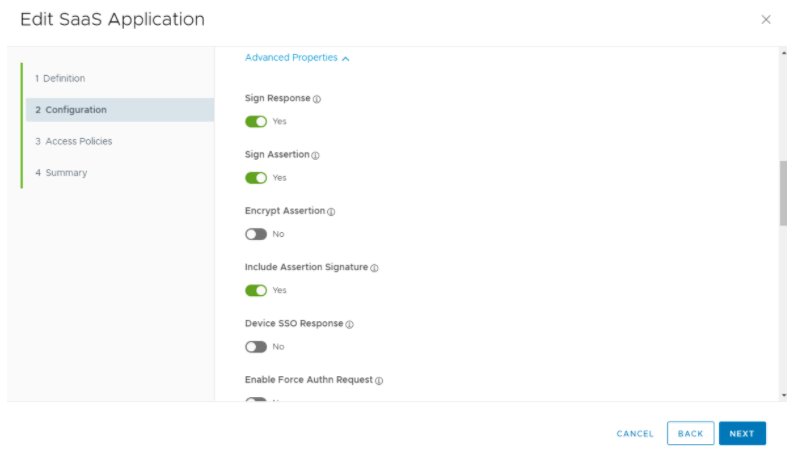Close the Edit SaaS Application dialog
The width and height of the screenshot is (801, 467).
[766, 19]
